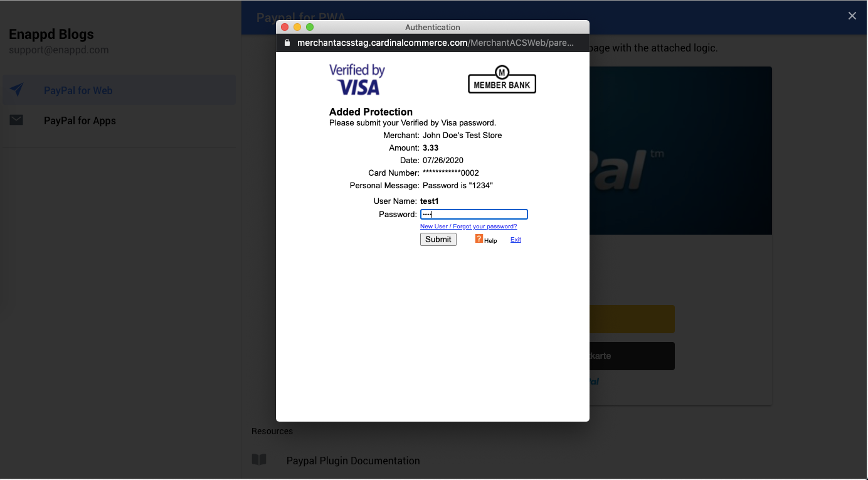Click the Member Bank logo
The height and width of the screenshot is (480, 868).
click(x=502, y=79)
